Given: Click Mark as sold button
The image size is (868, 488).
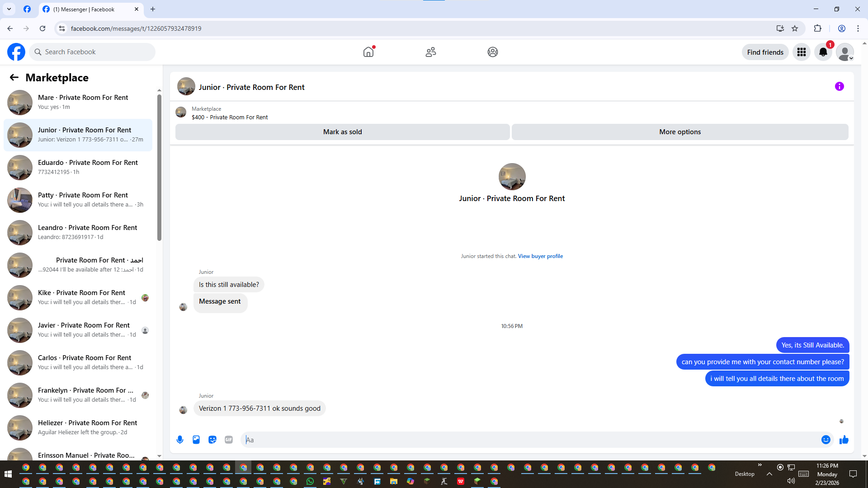Looking at the screenshot, I should (x=342, y=132).
